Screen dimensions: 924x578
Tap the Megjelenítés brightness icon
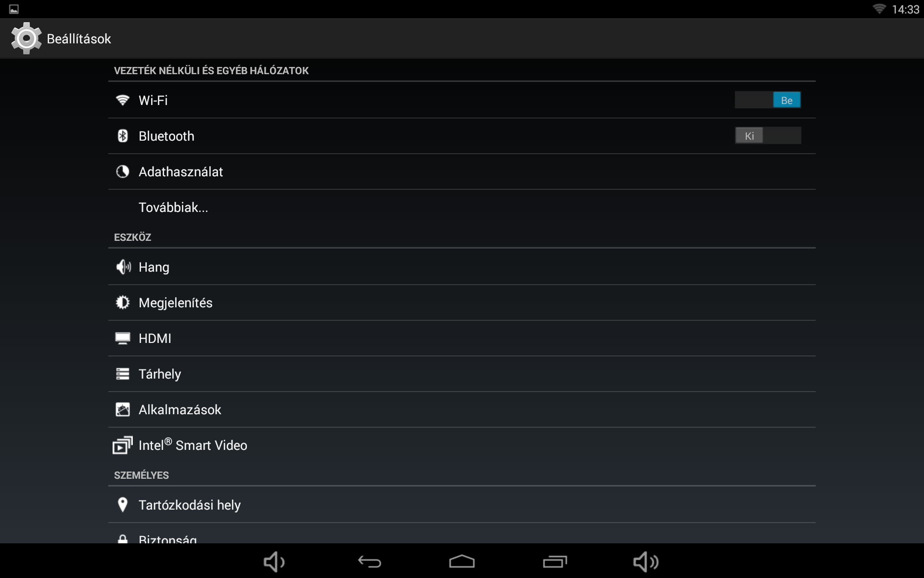123,302
